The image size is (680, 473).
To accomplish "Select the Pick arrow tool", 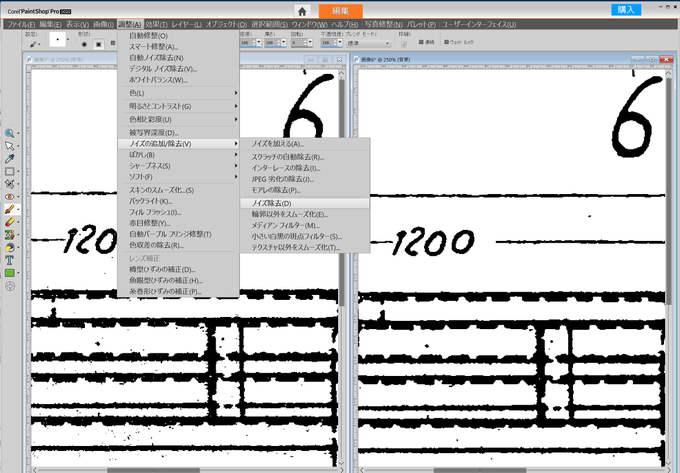I will tap(9, 146).
